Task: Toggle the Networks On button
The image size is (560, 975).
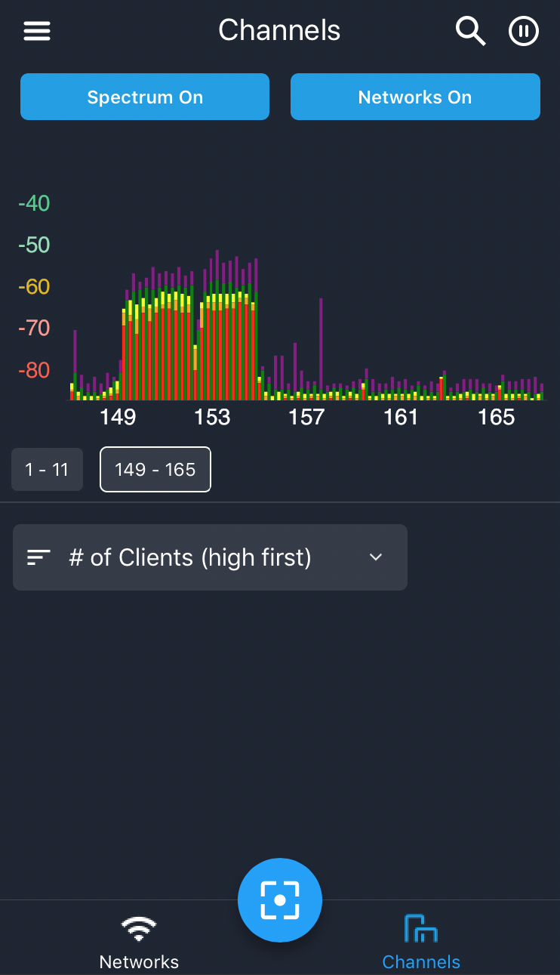Action: click(415, 97)
